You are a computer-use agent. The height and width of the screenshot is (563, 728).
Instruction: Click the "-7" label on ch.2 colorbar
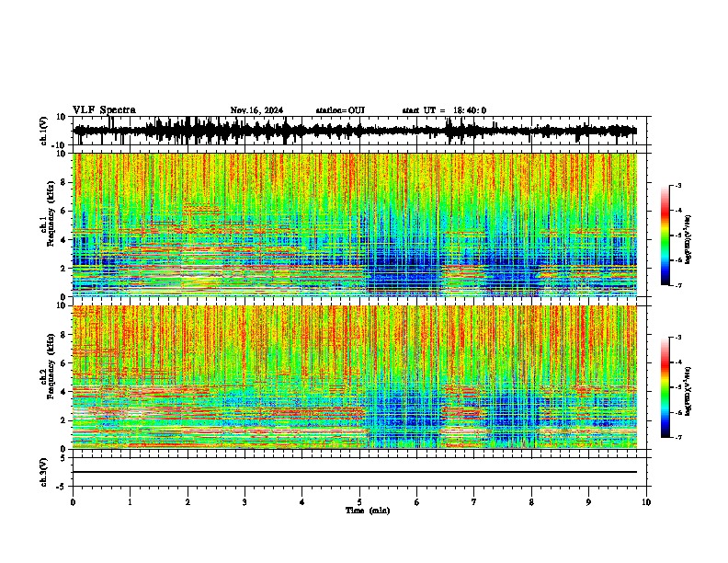(x=677, y=438)
